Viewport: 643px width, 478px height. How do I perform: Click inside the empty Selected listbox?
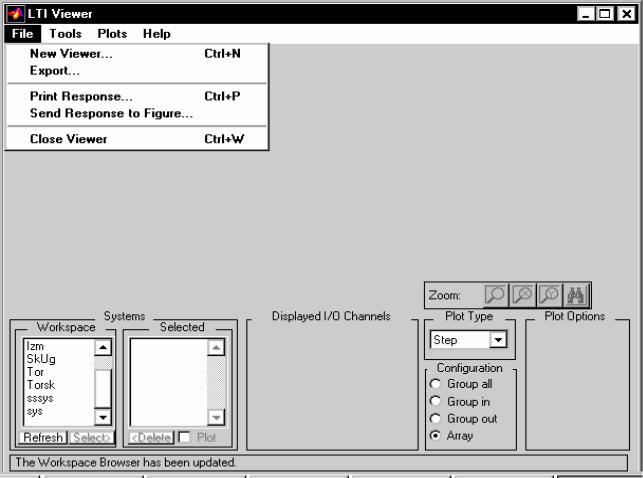[x=169, y=382]
